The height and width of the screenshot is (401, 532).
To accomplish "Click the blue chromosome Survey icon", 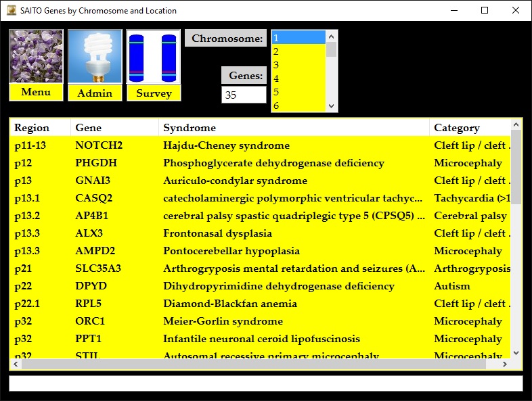I will coord(154,57).
